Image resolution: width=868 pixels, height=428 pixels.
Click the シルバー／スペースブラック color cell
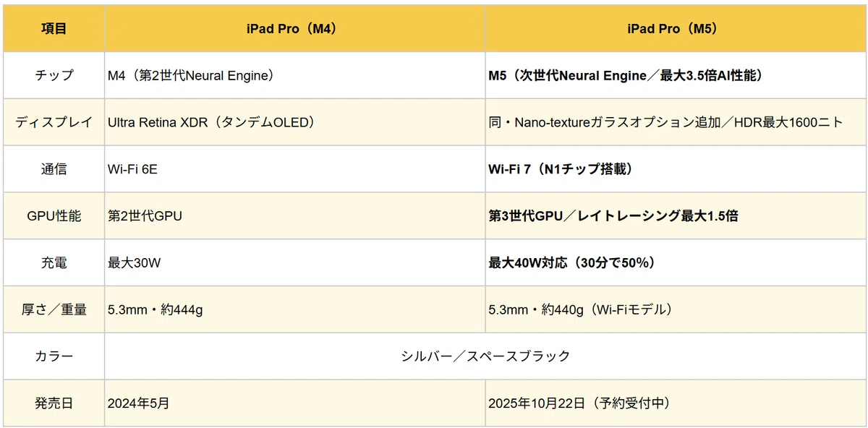[x=485, y=356]
